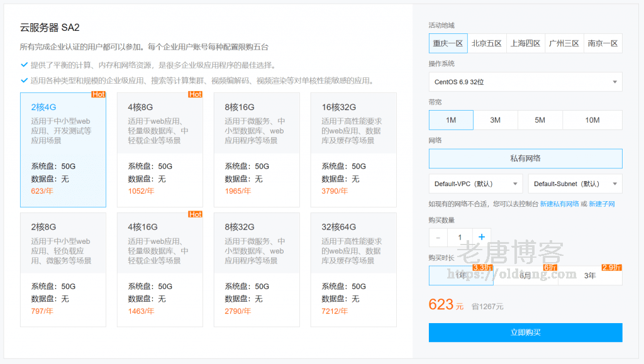
Task: Select the 北京五区 region option
Action: pyautogui.click(x=487, y=43)
